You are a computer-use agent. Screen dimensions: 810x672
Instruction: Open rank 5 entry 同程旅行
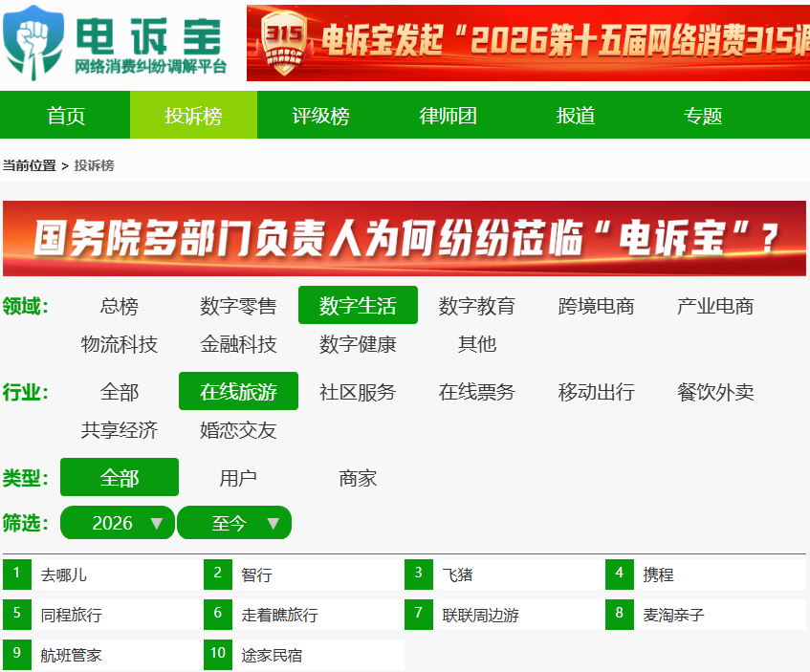click(x=102, y=615)
